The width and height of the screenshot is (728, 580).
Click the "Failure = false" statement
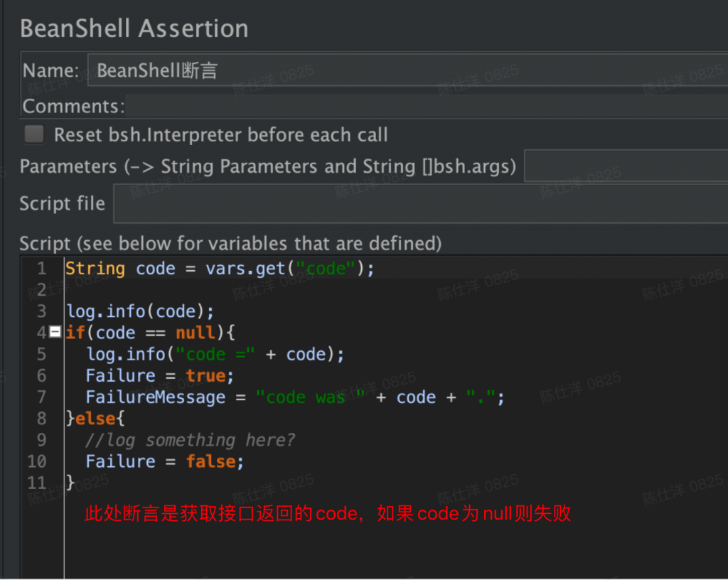[x=164, y=461]
